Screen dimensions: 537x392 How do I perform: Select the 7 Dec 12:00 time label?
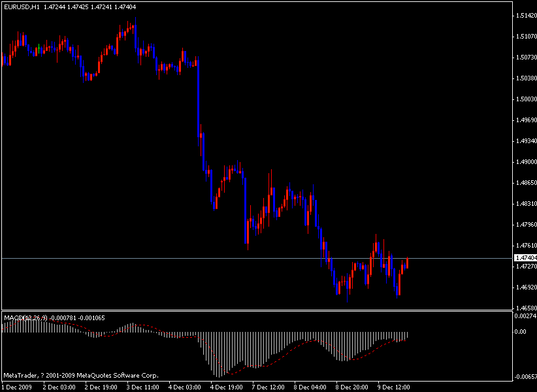click(x=268, y=387)
